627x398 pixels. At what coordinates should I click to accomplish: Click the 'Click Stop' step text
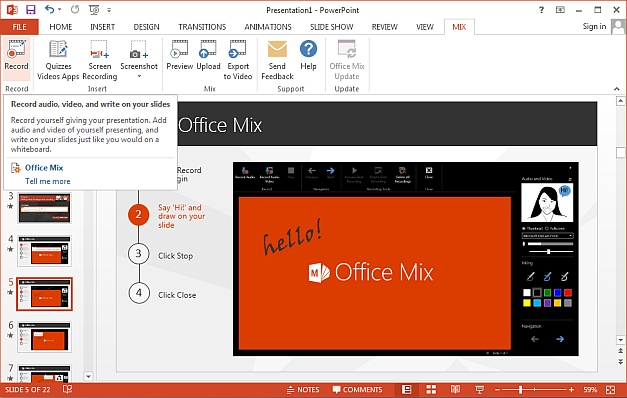(x=176, y=256)
